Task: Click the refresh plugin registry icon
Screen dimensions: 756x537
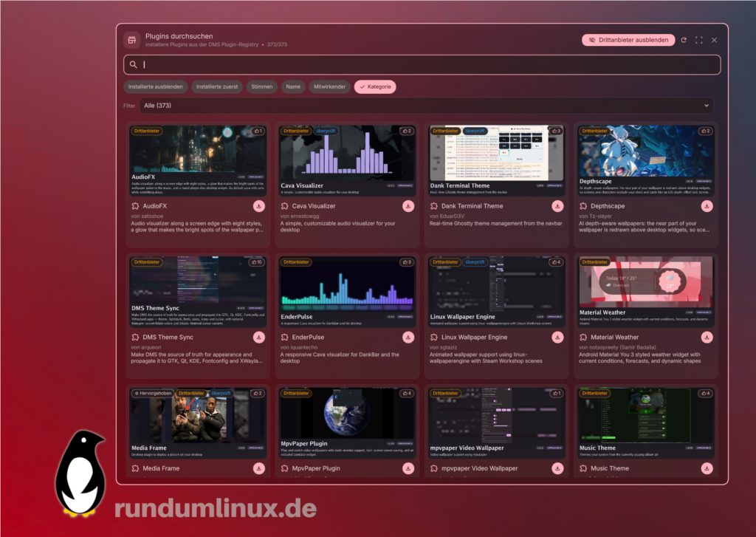Action: 684,40
